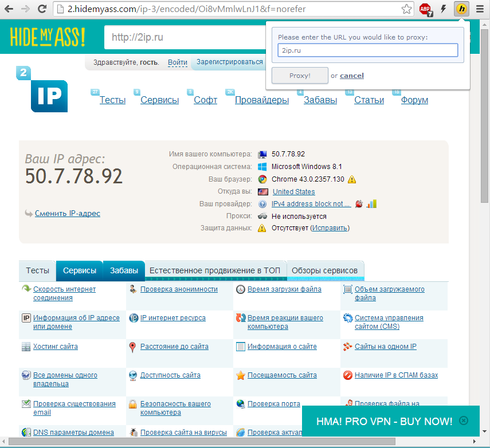
Task: Toggle the HideMyAss extension icon
Action: 461,9
